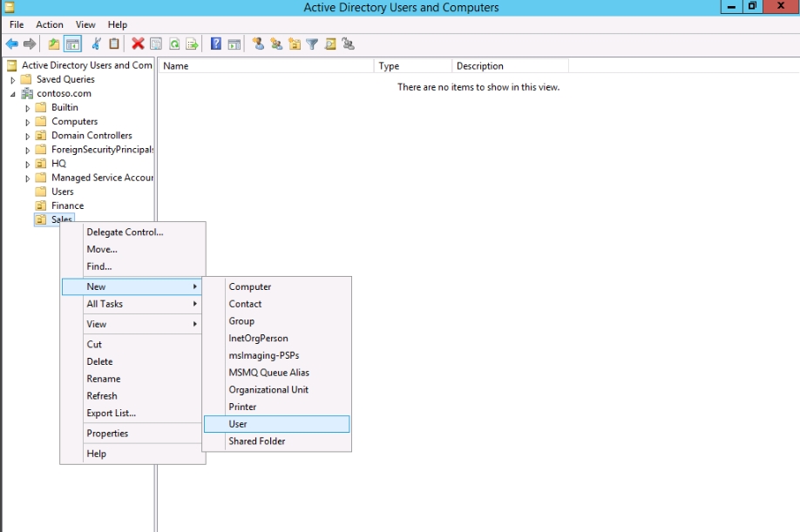Click the Filter funnel toolbar icon

point(312,44)
